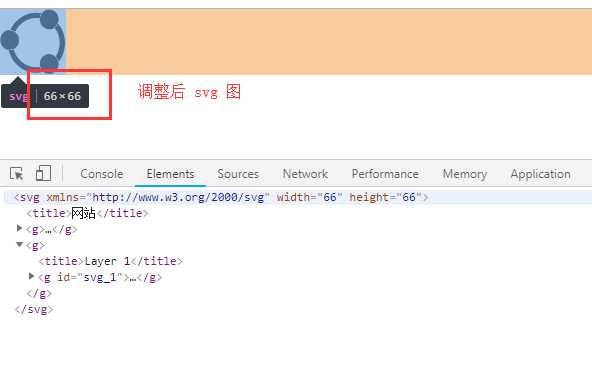Expand the g id="svg_1" node
Screen dimensions: 592x374
(x=32, y=276)
